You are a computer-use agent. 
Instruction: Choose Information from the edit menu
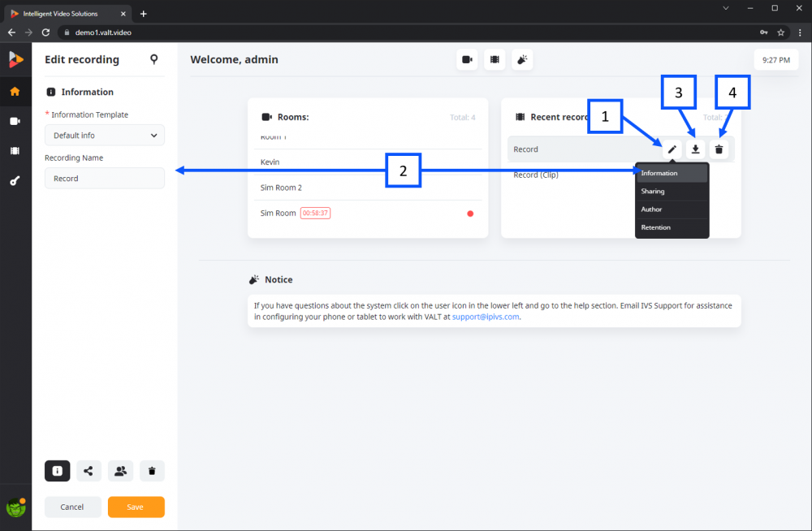[x=672, y=173]
